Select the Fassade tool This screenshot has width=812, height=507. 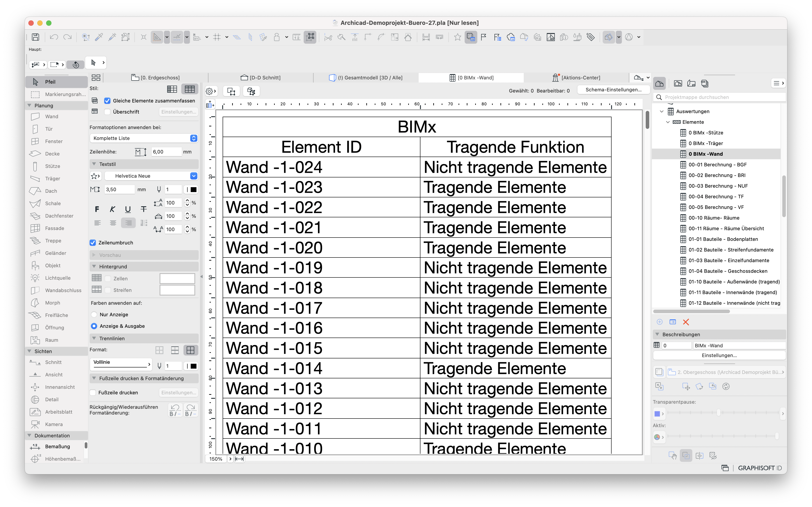click(56, 228)
